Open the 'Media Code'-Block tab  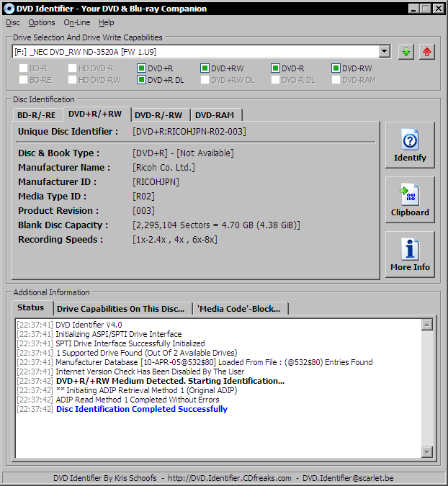click(x=239, y=309)
